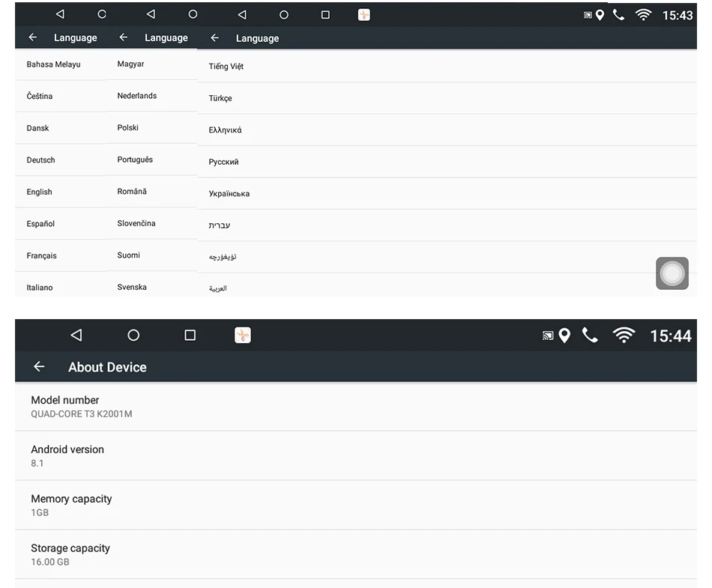Select Русский language
Viewport: 712px width, 588px height.
pos(447,162)
